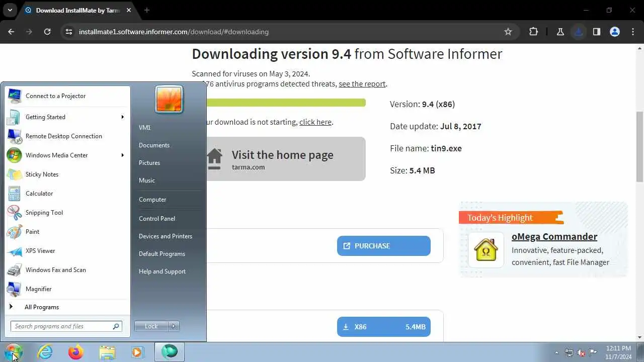Screen dimensions: 644x362
Task: Open the Snipping Tool scissors icon
Action: click(14, 212)
